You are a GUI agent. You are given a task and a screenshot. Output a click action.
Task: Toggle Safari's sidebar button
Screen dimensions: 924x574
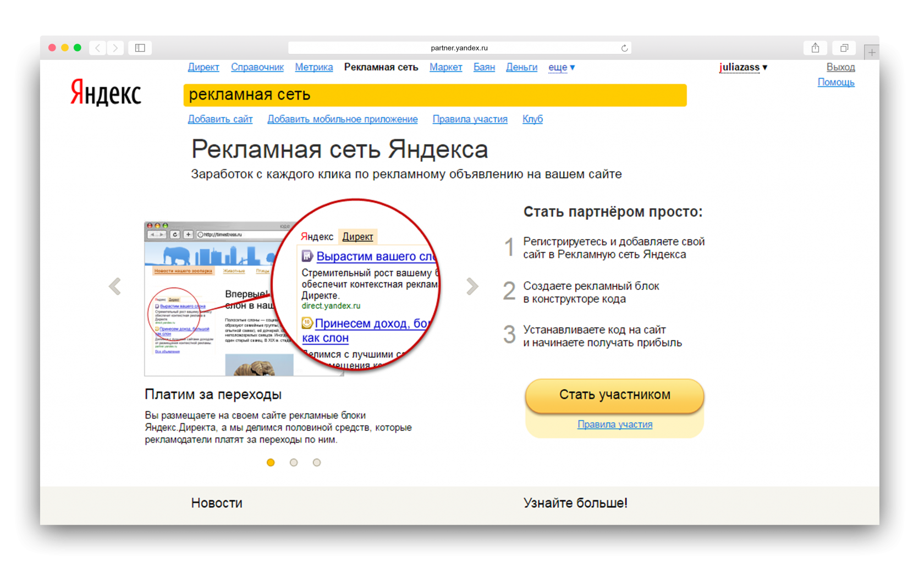(x=140, y=48)
